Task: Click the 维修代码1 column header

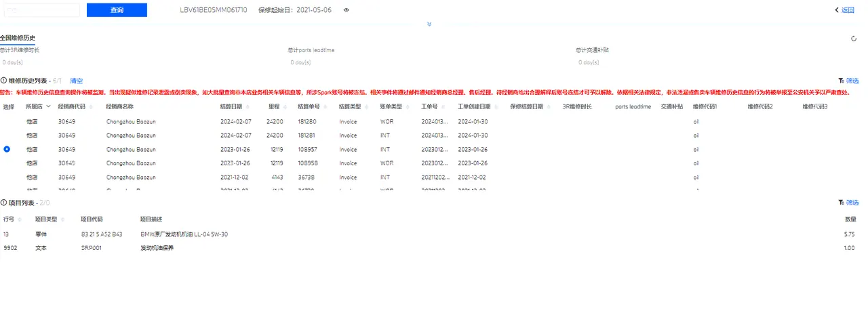Action: [x=705, y=107]
